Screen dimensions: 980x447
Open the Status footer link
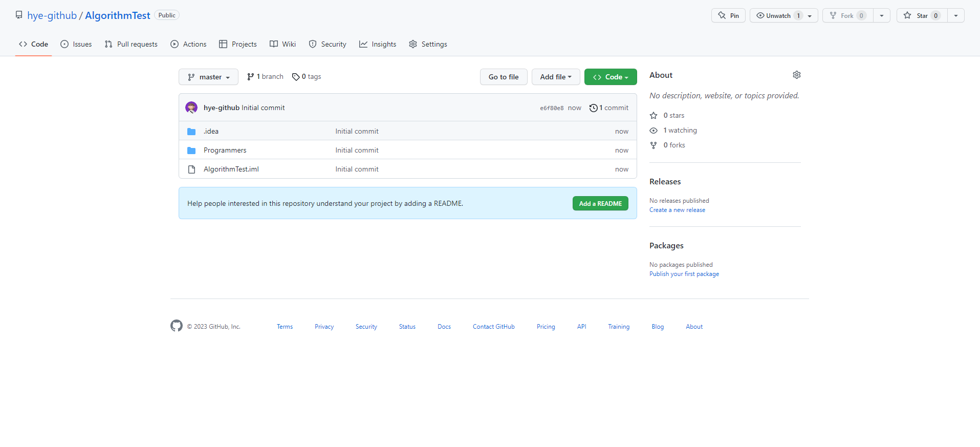(x=407, y=327)
